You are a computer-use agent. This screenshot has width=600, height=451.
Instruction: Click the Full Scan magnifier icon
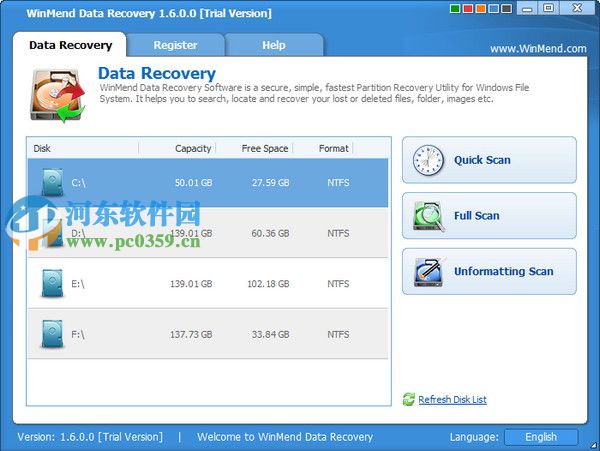[x=429, y=217]
